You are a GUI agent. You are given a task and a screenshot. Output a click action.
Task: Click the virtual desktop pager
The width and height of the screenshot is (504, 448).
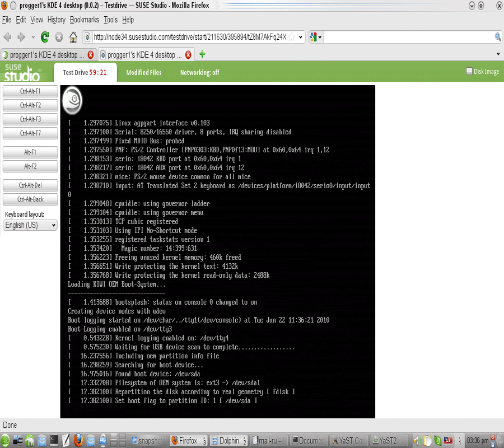118,441
